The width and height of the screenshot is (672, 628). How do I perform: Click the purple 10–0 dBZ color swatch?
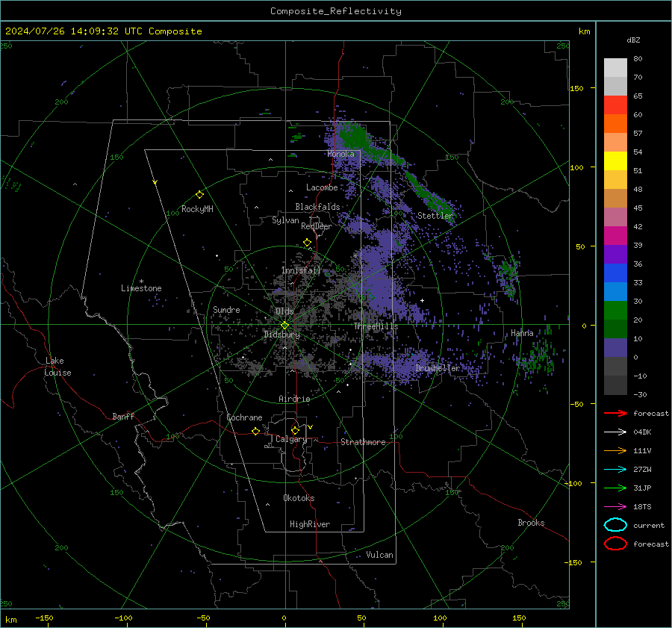(615, 348)
